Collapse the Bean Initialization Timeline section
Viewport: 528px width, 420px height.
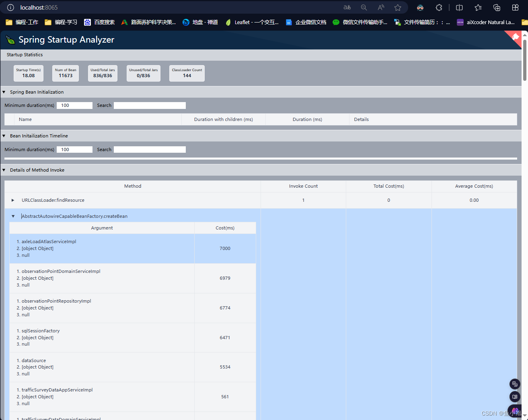[x=4, y=136]
